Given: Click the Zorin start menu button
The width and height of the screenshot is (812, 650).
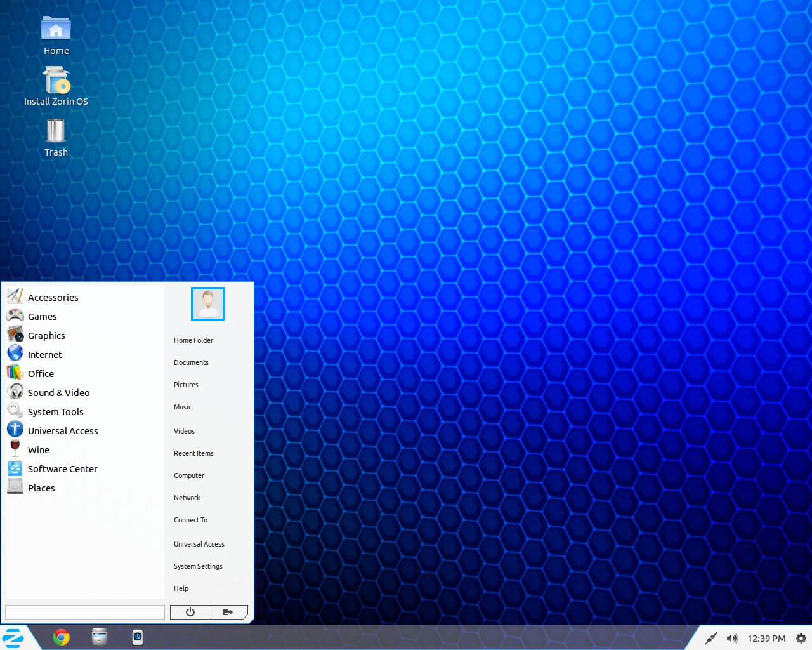Looking at the screenshot, I should (14, 638).
